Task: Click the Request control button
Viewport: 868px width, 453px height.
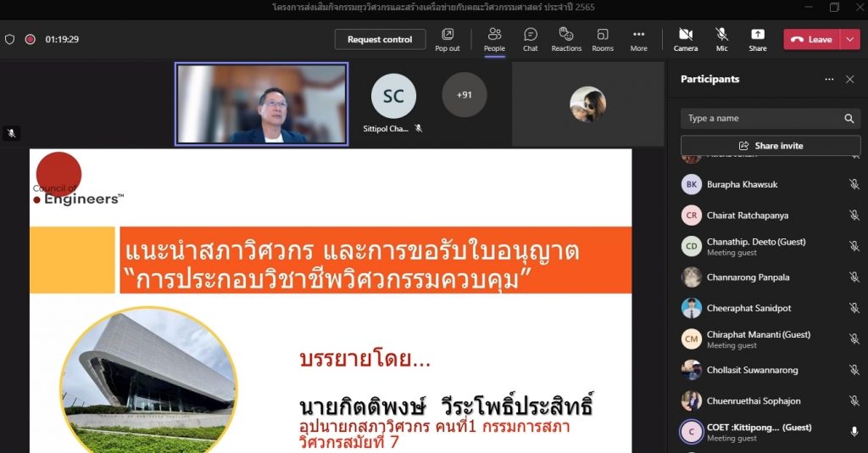Action: click(380, 39)
